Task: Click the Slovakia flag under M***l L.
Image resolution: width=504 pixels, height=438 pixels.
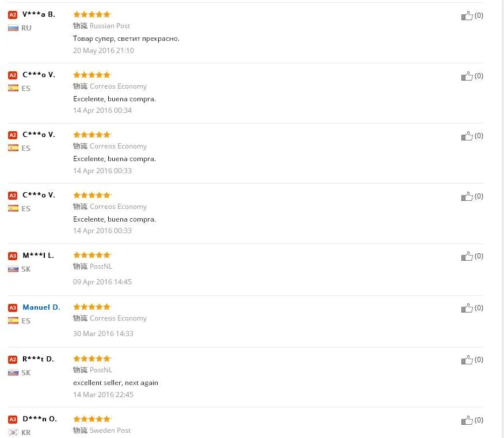Action: [13, 269]
